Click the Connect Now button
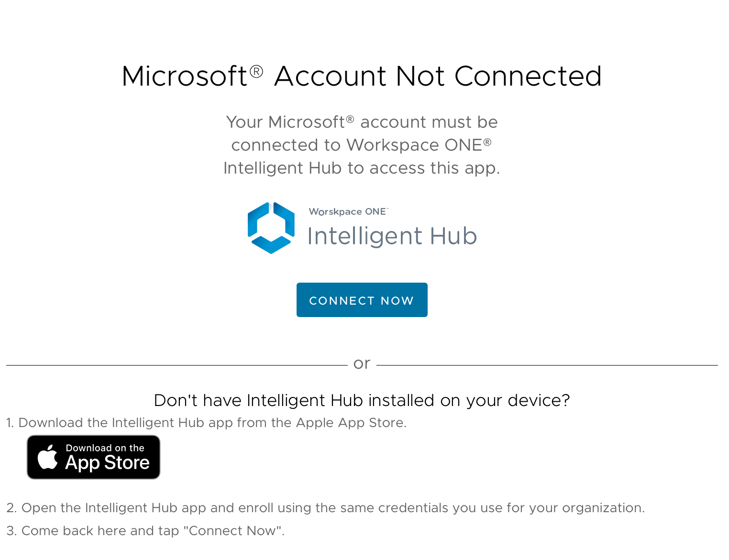729x560 pixels. [362, 300]
